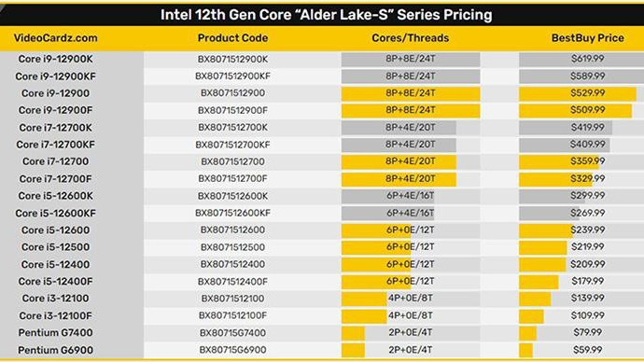Click the Alder Lake-S Series Pricing title
This screenshot has width=644, height=362.
tap(326, 15)
